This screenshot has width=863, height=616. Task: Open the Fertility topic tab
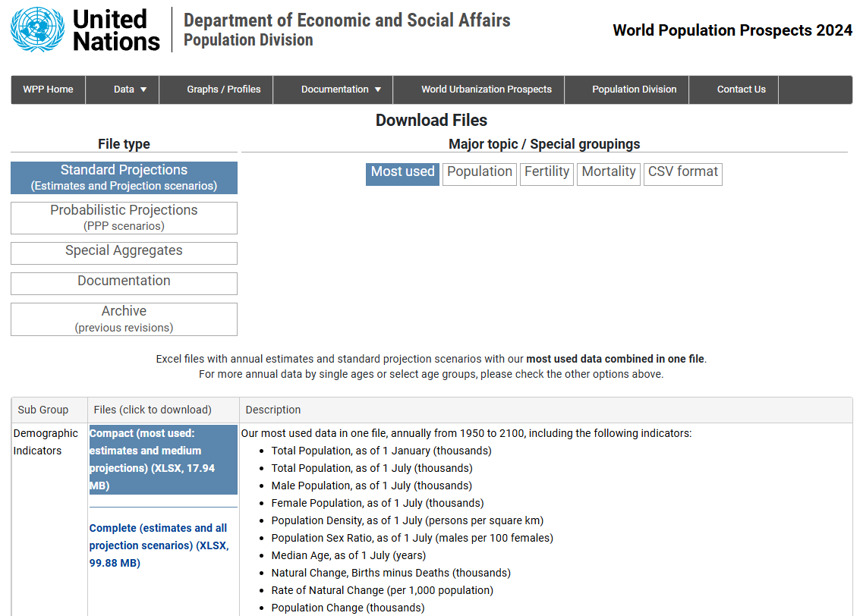546,173
